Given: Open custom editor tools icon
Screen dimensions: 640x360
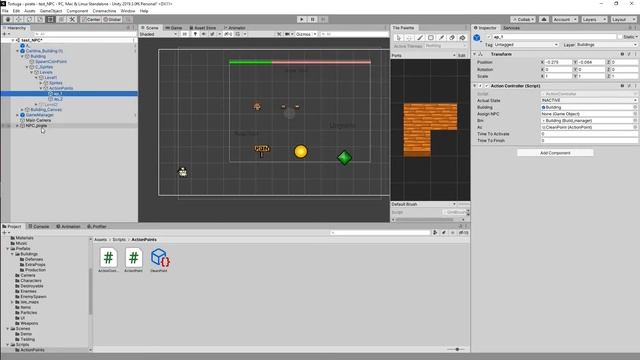Looking at the screenshot, I should (72, 19).
